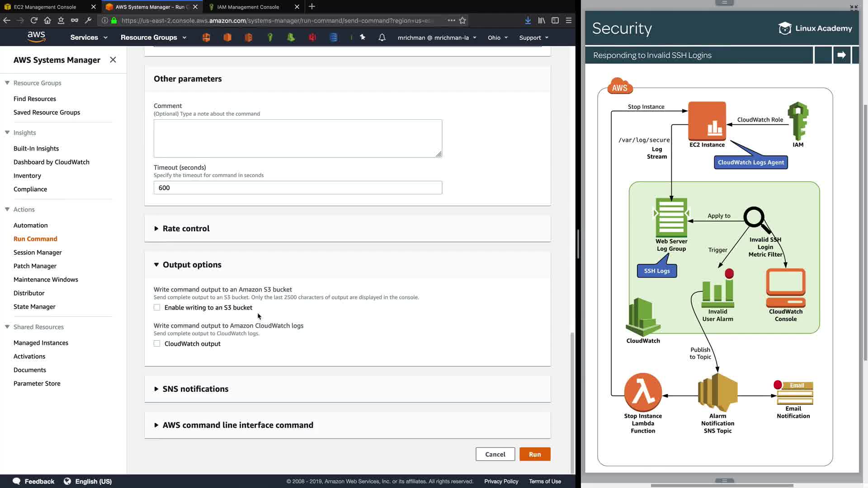Open the notifications bell icon
The height and width of the screenshot is (488, 868).
tap(382, 38)
